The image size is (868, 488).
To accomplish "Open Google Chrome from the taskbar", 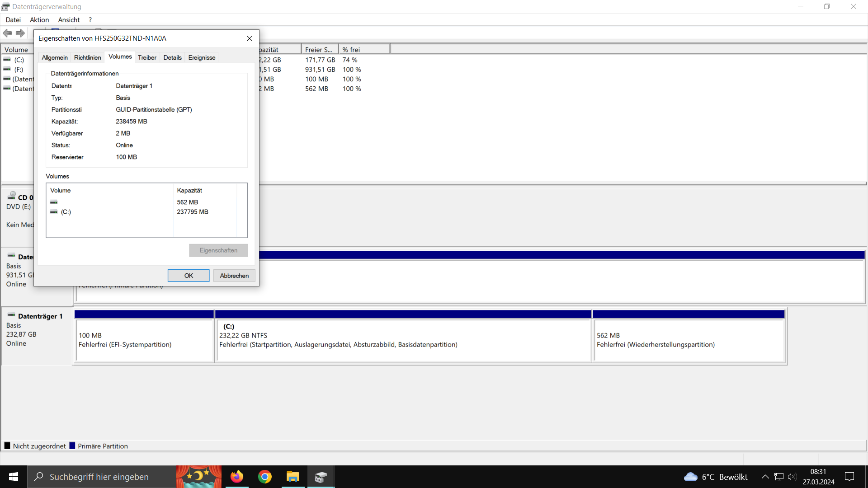I will (x=265, y=477).
